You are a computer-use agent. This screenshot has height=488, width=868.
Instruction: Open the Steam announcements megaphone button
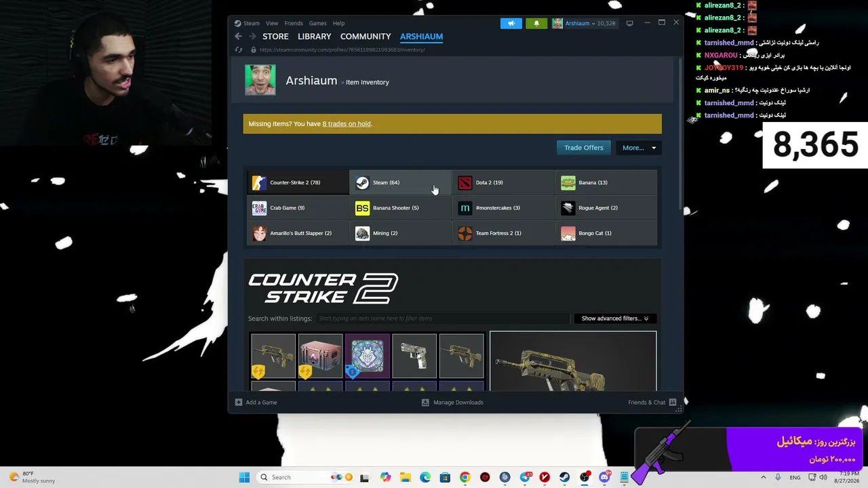511,23
